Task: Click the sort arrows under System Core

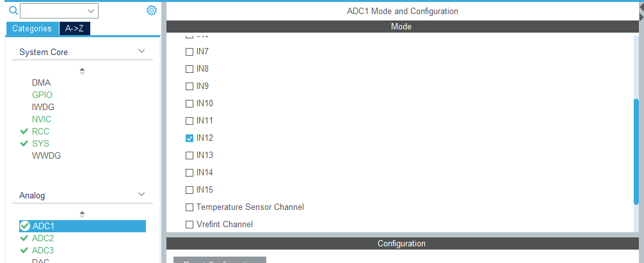Action: coord(82,71)
